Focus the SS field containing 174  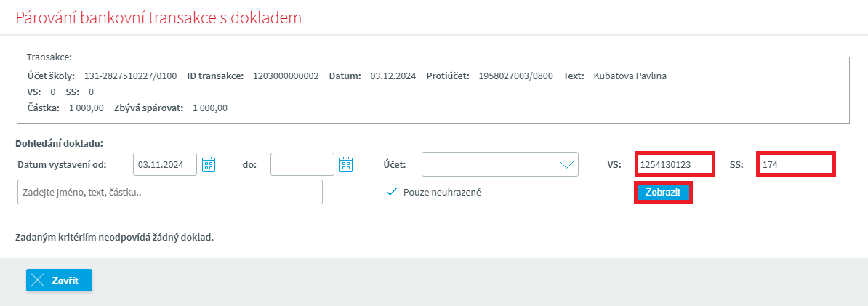[x=795, y=165]
